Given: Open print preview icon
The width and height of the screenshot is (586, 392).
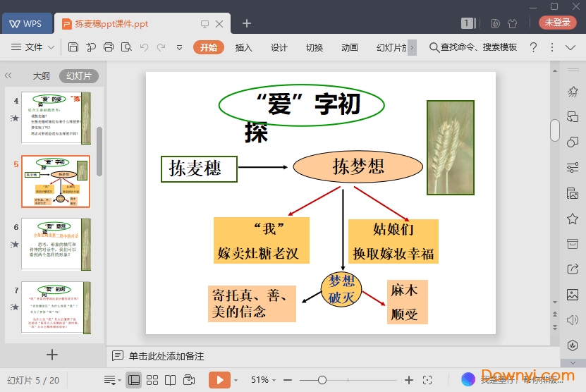Looking at the screenshot, I should coord(126,47).
